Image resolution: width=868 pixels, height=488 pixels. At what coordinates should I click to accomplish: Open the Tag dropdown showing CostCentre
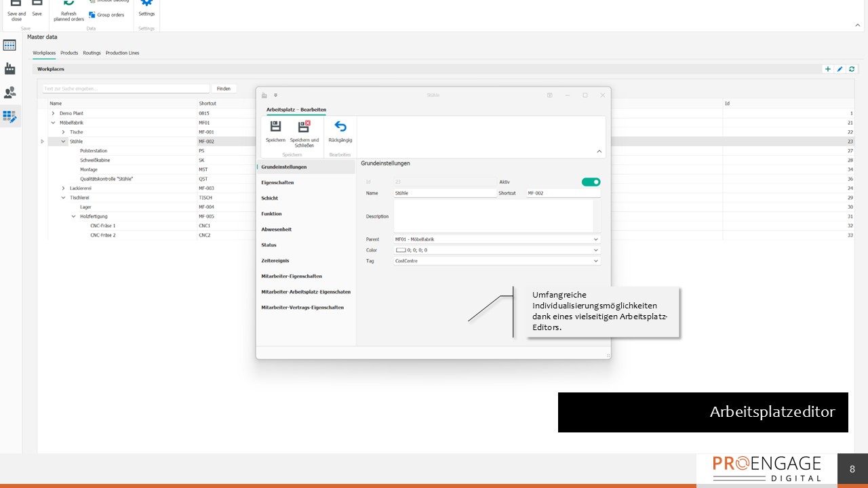pyautogui.click(x=595, y=261)
